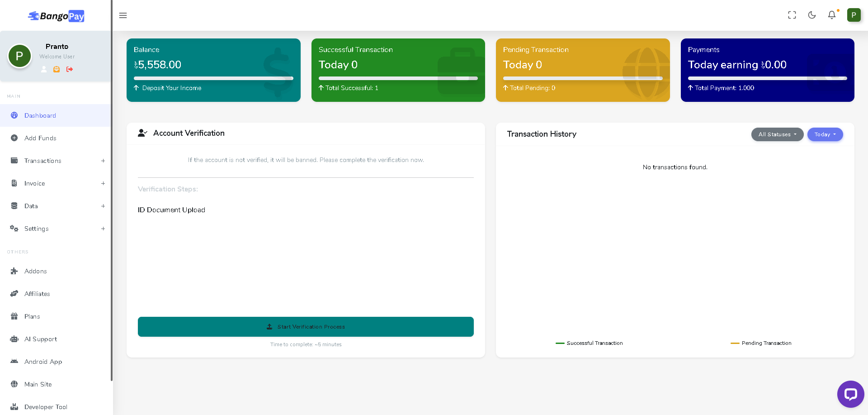
Task: Open the All Statuses filter dropdown
Action: [x=777, y=134]
